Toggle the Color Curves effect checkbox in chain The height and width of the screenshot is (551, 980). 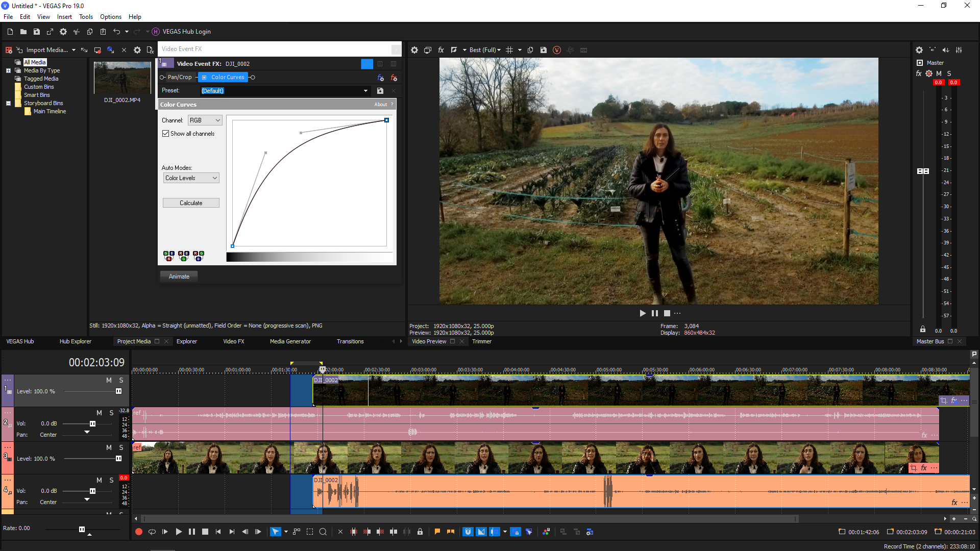(204, 77)
